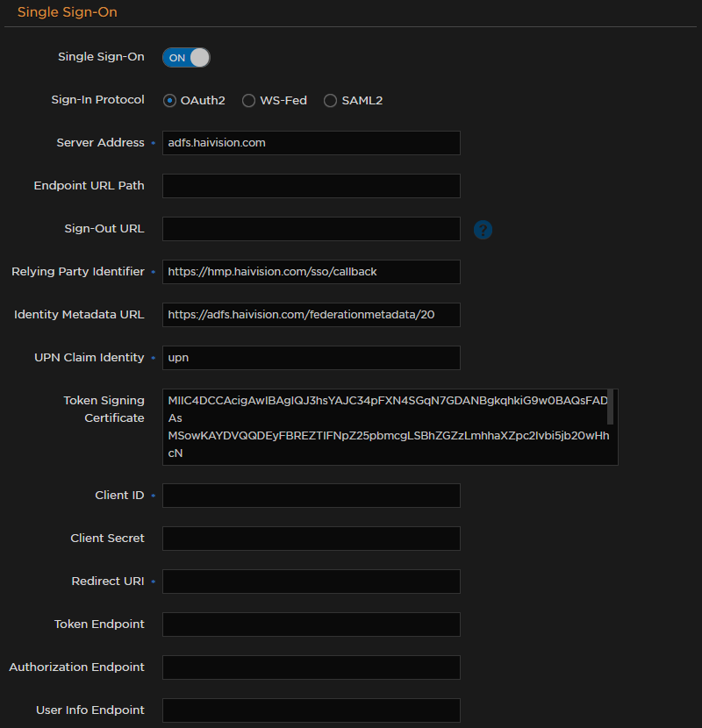
Task: Click the Token Endpoint field
Action: (311, 624)
